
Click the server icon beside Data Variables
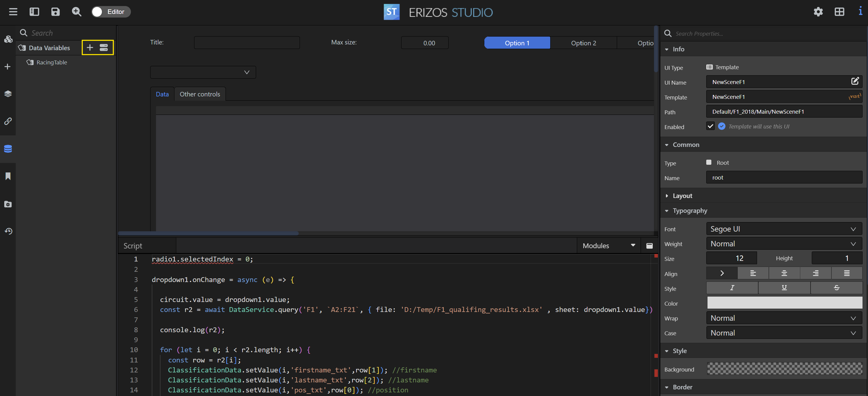pyautogui.click(x=104, y=47)
